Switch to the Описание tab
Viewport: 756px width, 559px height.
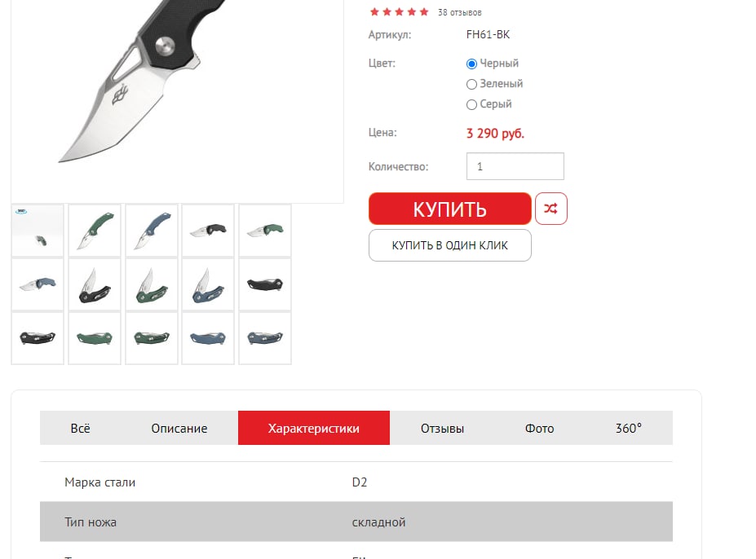[x=179, y=428]
